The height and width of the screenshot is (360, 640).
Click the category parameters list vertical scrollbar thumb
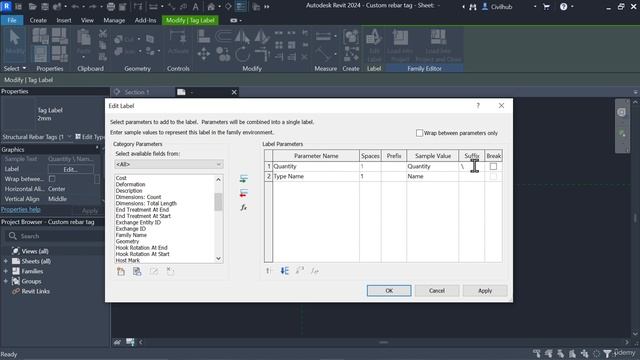218,202
